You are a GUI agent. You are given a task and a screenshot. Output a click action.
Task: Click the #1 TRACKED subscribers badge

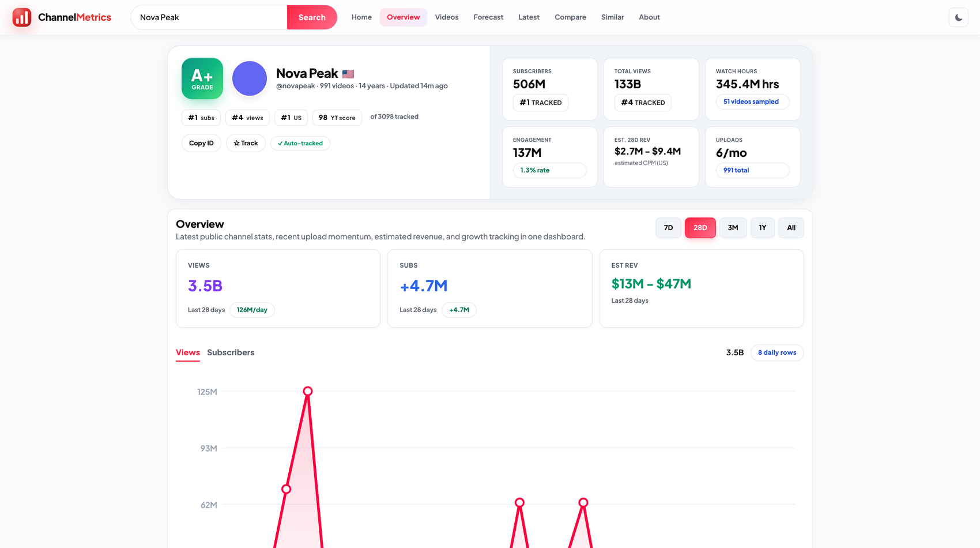(541, 103)
